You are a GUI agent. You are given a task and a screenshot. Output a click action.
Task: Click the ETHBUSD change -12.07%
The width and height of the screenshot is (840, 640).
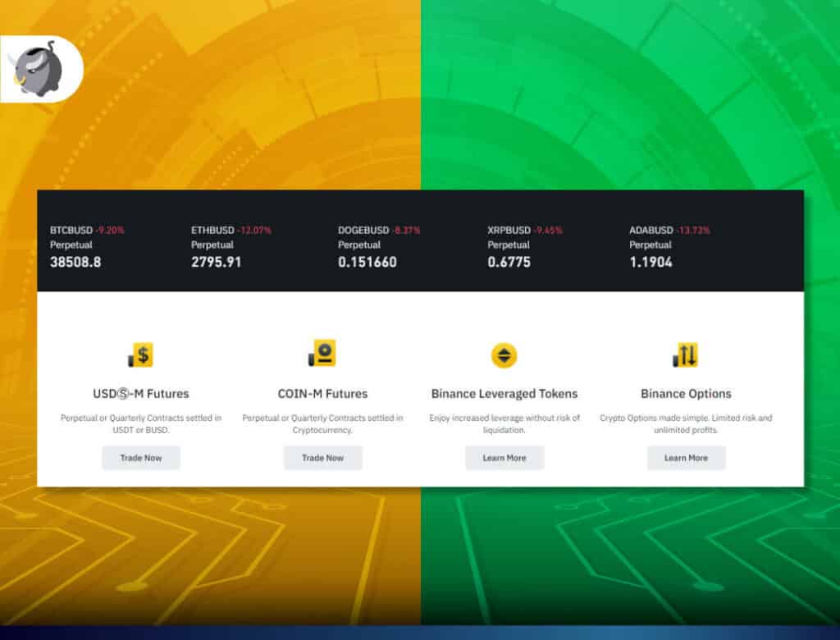[254, 230]
